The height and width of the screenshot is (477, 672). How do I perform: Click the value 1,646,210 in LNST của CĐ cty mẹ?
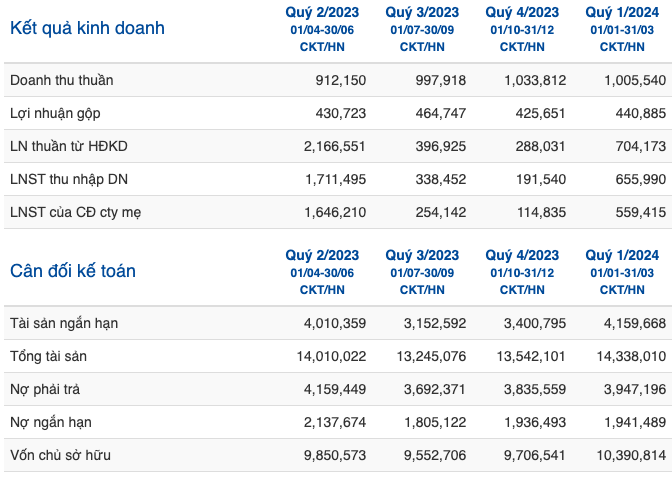[x=336, y=212]
